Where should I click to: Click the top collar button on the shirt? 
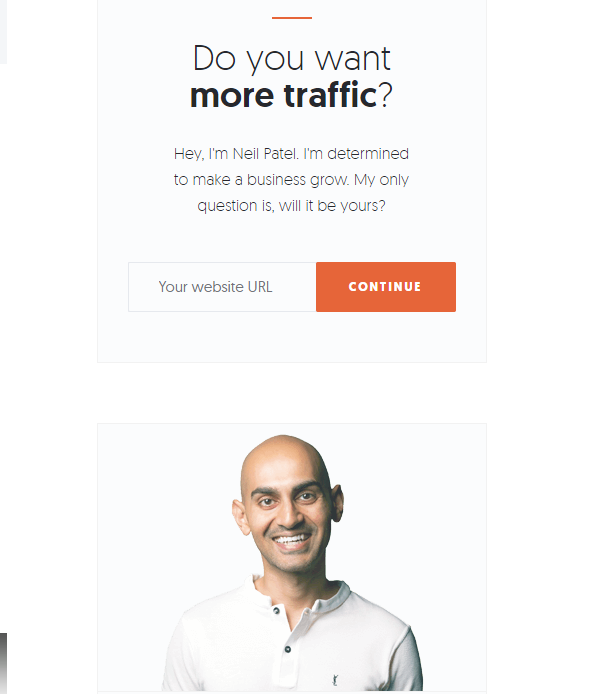[276, 611]
